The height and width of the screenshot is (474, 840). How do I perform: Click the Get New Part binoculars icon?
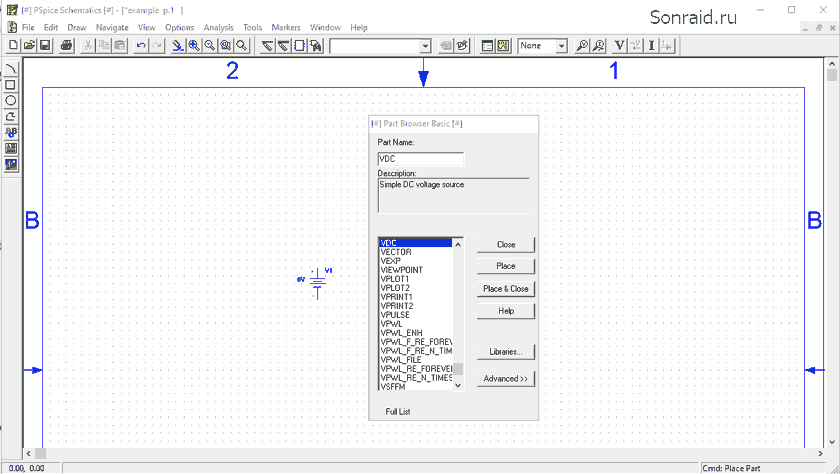[x=316, y=46]
